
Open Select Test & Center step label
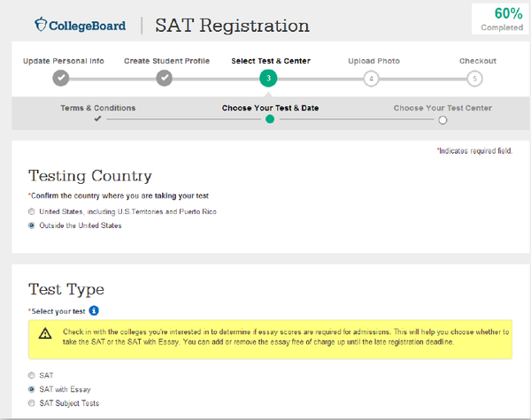click(x=271, y=61)
